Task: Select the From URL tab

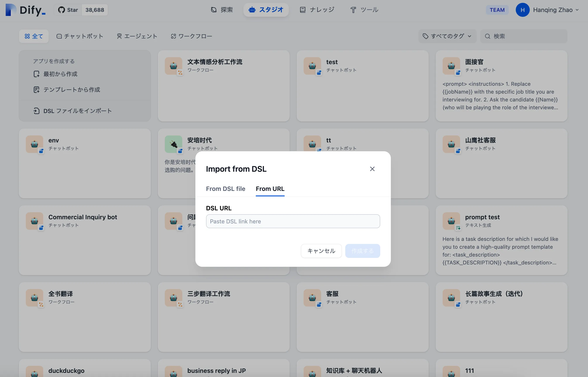Action: [x=270, y=189]
